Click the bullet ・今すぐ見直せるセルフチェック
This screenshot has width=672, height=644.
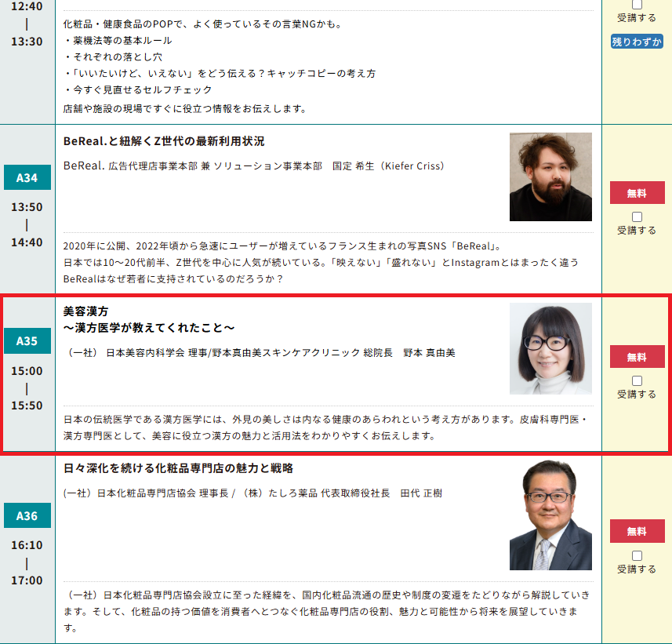click(x=138, y=89)
